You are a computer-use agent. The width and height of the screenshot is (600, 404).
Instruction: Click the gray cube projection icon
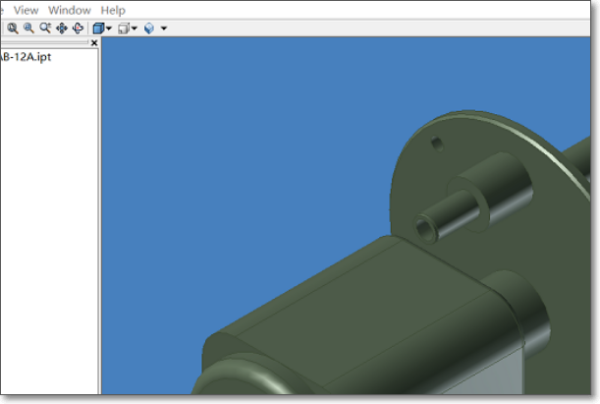click(x=124, y=28)
